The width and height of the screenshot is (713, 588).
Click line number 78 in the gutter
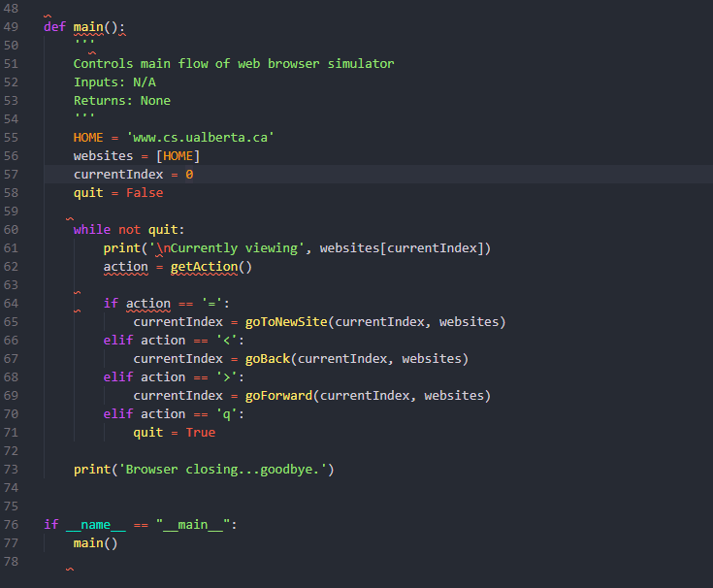coord(11,562)
